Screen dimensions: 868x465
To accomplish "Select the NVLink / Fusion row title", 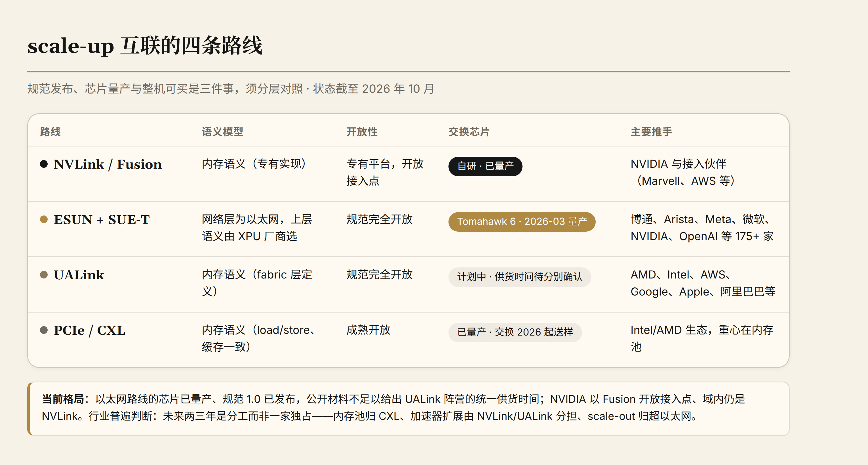I will (x=108, y=164).
